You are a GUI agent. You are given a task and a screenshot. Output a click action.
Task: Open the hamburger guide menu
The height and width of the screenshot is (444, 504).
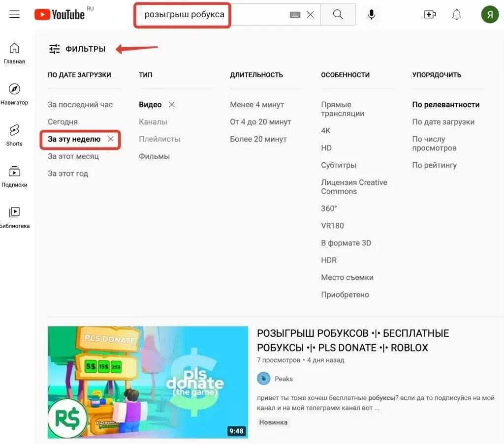tap(14, 14)
